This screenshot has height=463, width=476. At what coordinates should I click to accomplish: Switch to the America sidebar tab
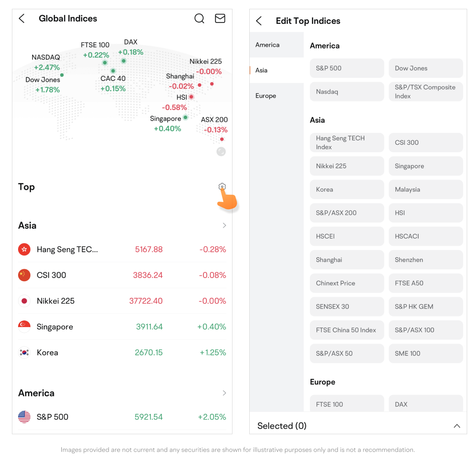pyautogui.click(x=267, y=45)
